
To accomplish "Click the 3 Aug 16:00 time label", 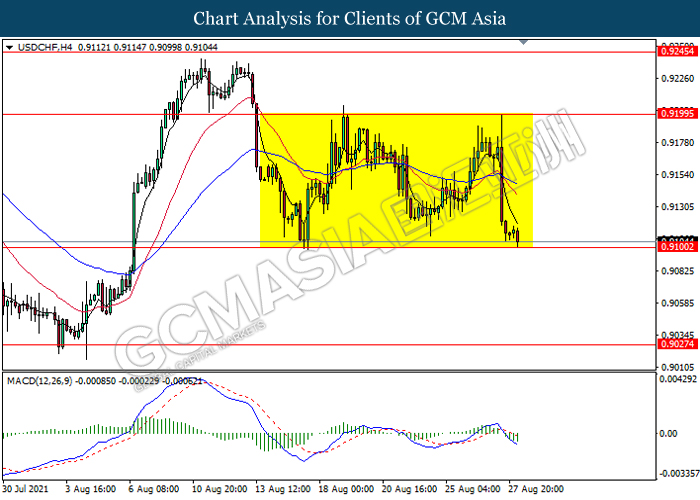I will pos(91,489).
